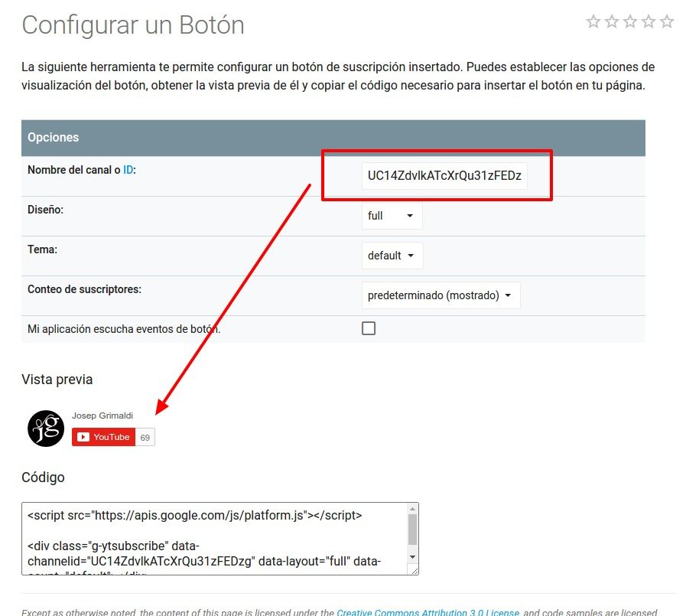Click the Josep Grimaldi channel name
This screenshot has width=686, height=616.
point(102,416)
